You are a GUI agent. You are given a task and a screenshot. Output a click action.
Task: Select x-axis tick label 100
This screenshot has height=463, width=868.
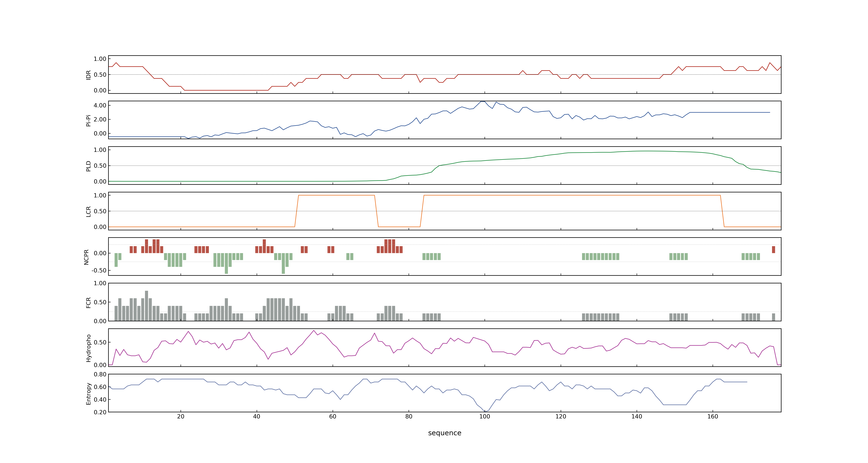pyautogui.click(x=485, y=416)
